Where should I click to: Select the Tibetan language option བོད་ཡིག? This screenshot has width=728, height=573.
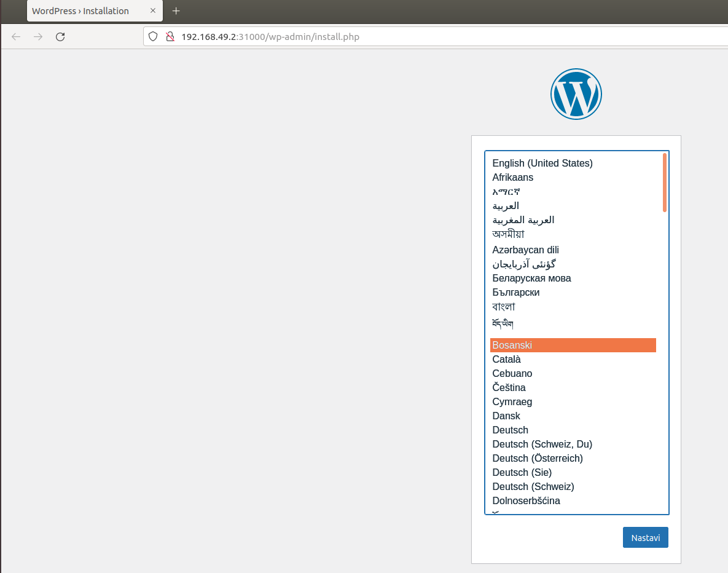point(573,324)
